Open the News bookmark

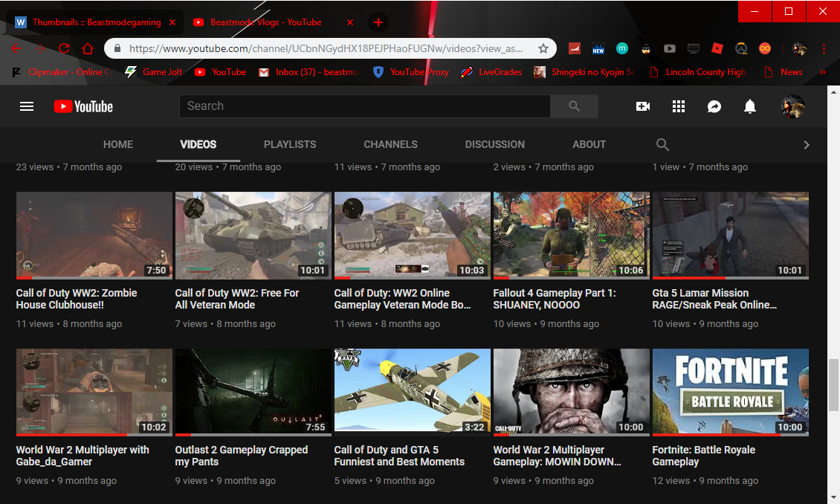pyautogui.click(x=784, y=72)
